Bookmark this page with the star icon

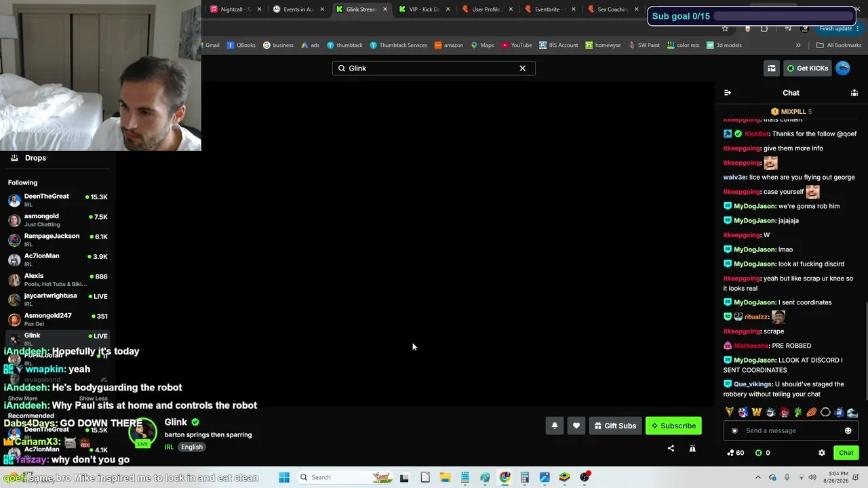click(725, 28)
